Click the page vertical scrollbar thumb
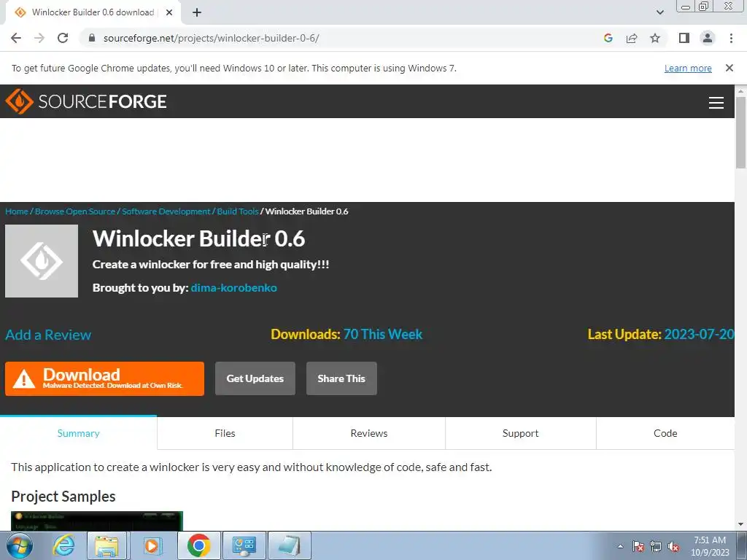This screenshot has height=560, width=747. coord(740,133)
